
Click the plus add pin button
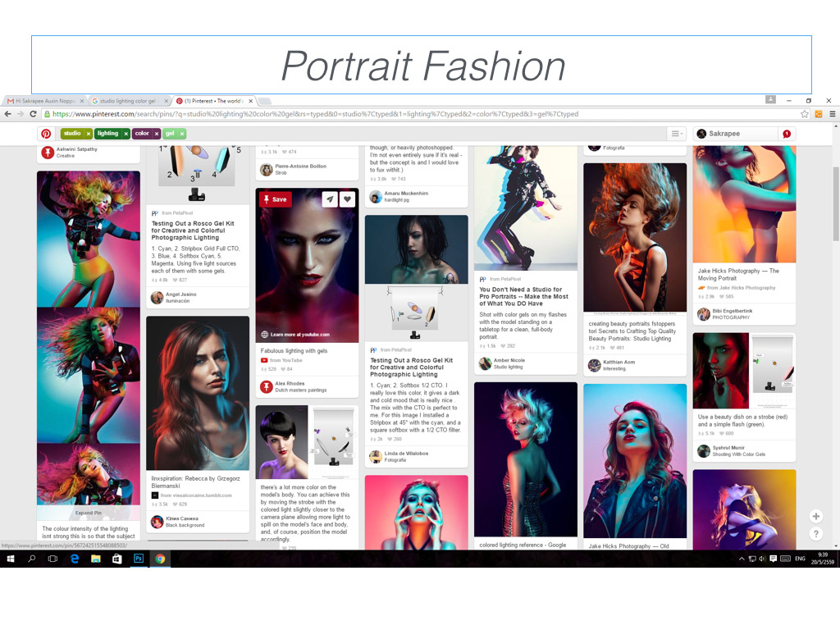click(x=816, y=517)
